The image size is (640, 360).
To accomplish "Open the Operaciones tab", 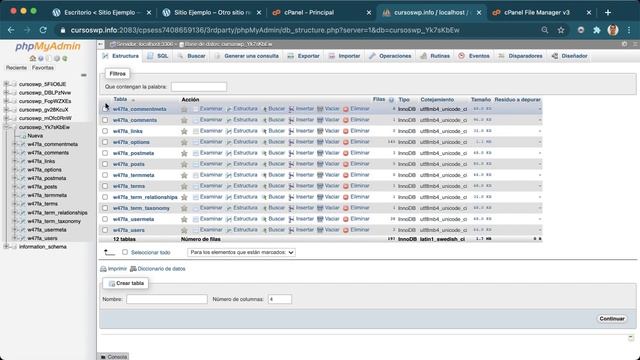I will 390,56.
